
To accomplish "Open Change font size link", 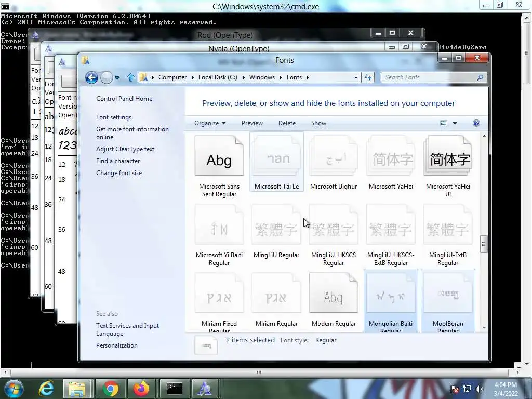I will (119, 173).
